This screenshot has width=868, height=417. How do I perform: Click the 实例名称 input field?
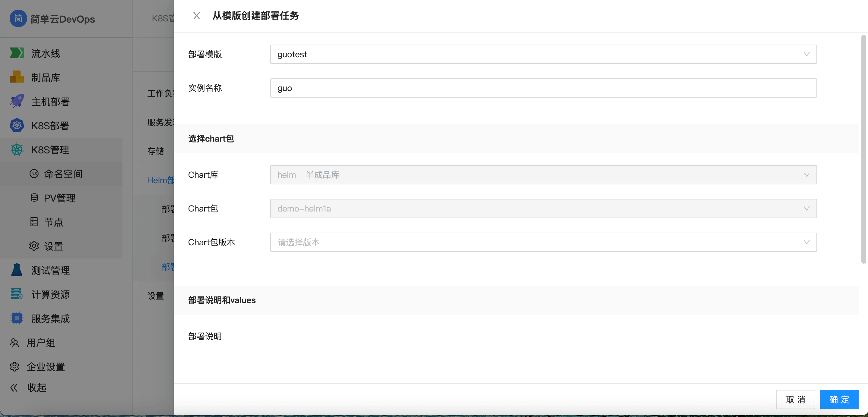(543, 88)
